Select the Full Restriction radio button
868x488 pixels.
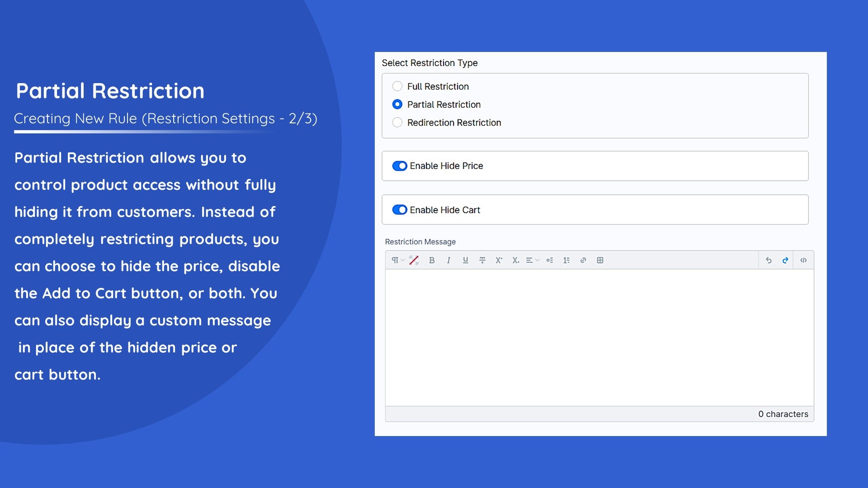pyautogui.click(x=397, y=86)
